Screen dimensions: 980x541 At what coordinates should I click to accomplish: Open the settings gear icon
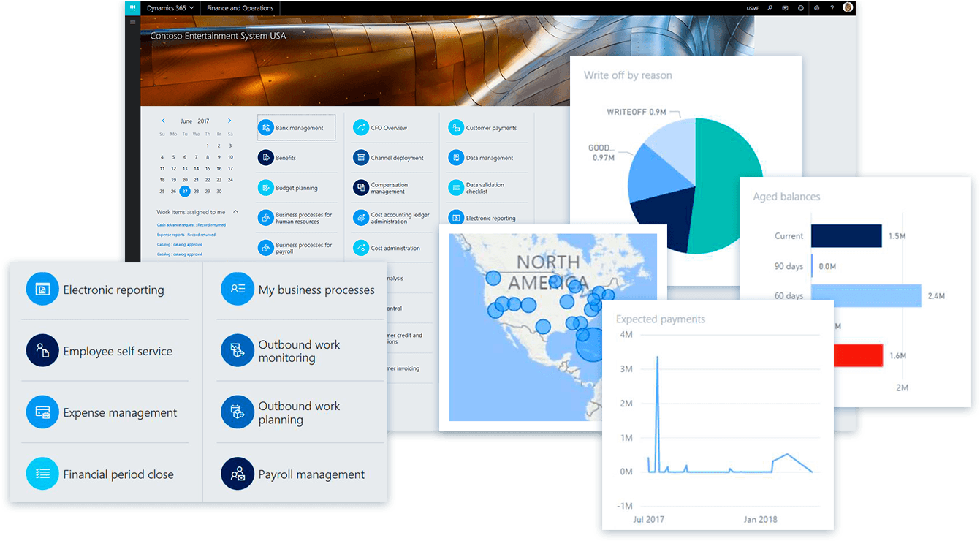(817, 8)
